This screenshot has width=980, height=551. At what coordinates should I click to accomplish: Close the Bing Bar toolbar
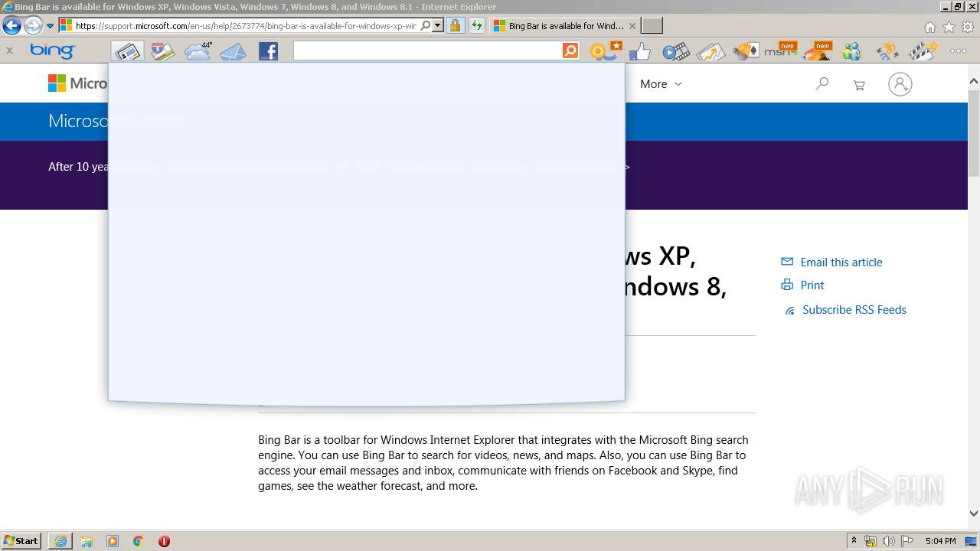click(x=9, y=51)
